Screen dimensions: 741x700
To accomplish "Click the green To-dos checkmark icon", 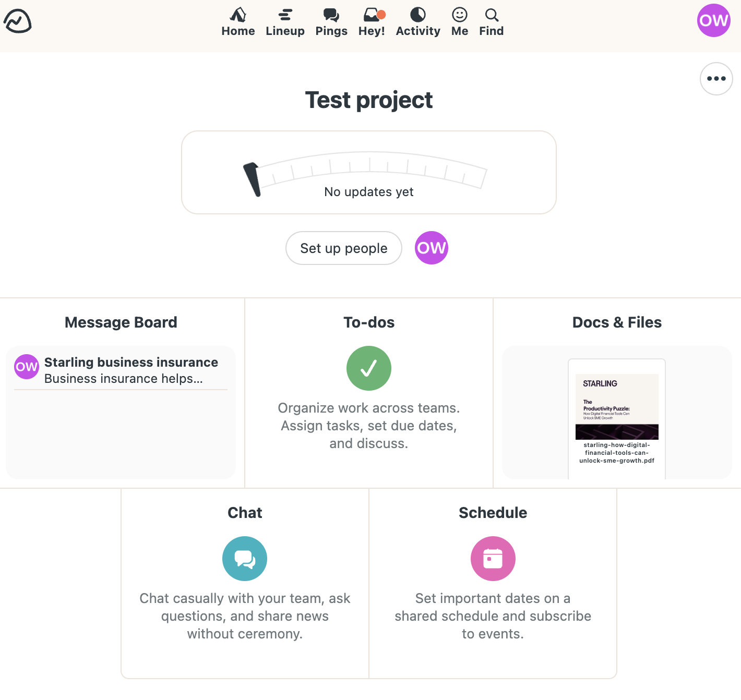I will pos(368,368).
